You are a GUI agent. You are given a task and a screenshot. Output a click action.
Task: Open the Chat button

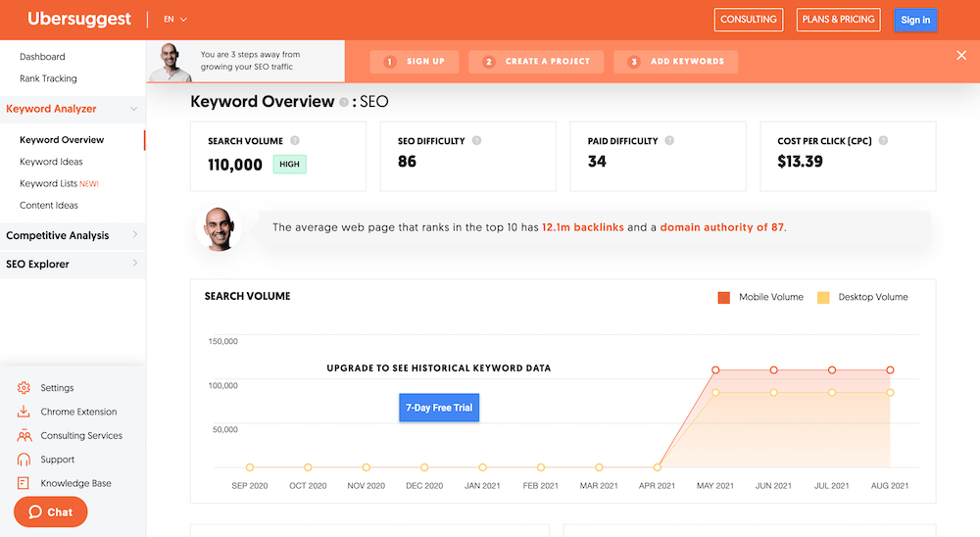click(51, 512)
